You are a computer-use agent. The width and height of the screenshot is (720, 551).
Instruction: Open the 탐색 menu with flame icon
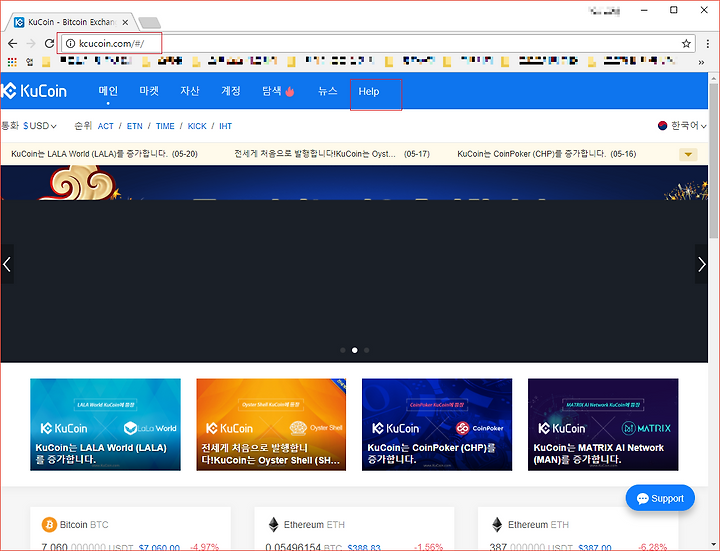tap(278, 91)
